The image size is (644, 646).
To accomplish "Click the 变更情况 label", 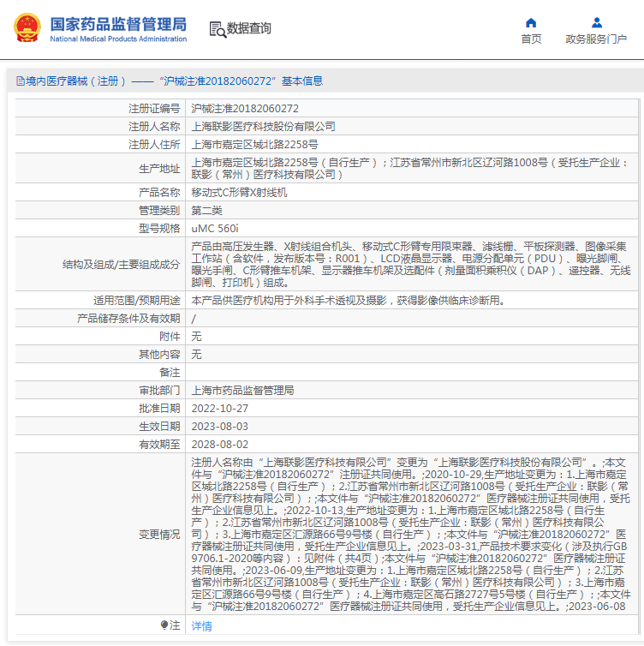I will coord(159,535).
